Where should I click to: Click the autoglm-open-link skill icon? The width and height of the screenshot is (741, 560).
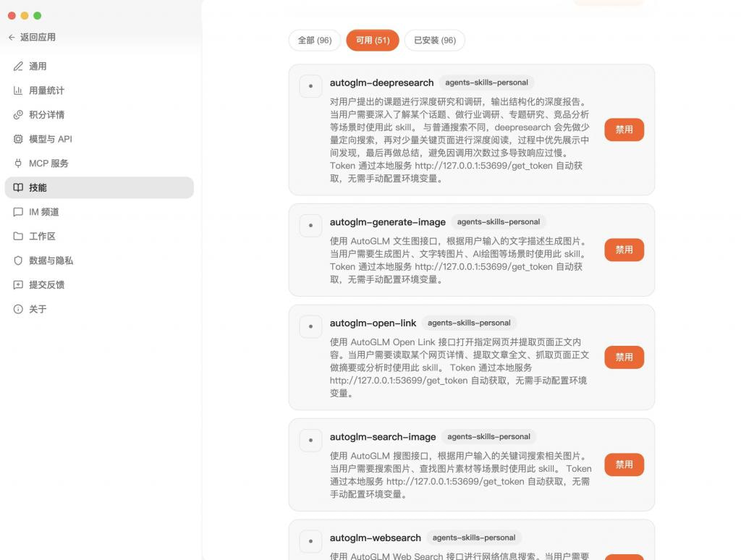[310, 326]
